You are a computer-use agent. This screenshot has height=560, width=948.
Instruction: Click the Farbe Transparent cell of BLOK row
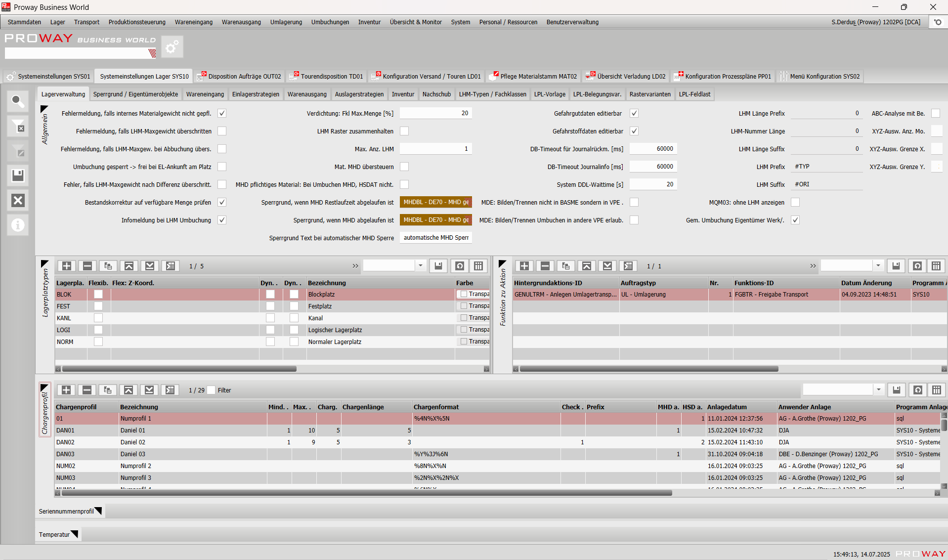point(474,294)
